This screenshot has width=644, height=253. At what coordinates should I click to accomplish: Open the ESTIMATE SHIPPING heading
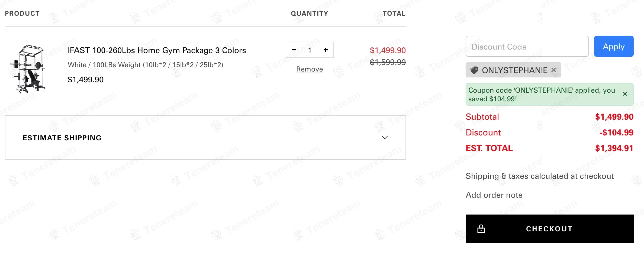[x=62, y=138]
